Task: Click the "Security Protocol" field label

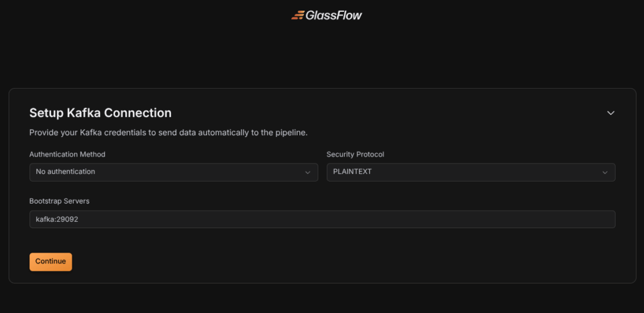Action: tap(355, 155)
